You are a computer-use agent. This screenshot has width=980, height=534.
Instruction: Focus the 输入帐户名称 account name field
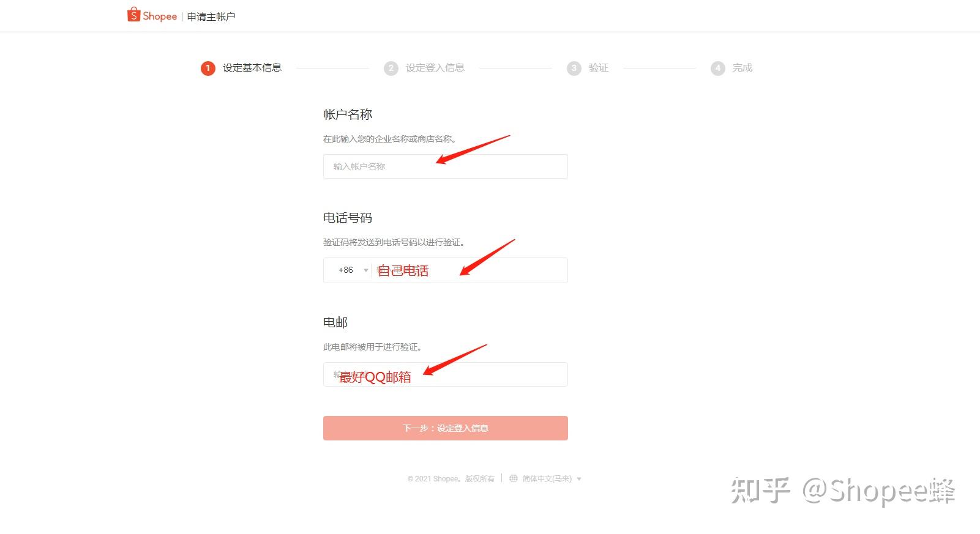coord(446,166)
